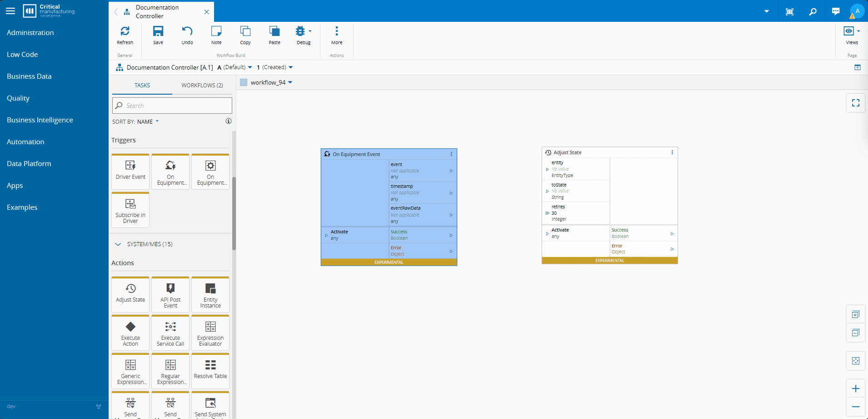Select the Driver Event trigger task
Viewport: 868px width, 419px height.
[130, 171]
